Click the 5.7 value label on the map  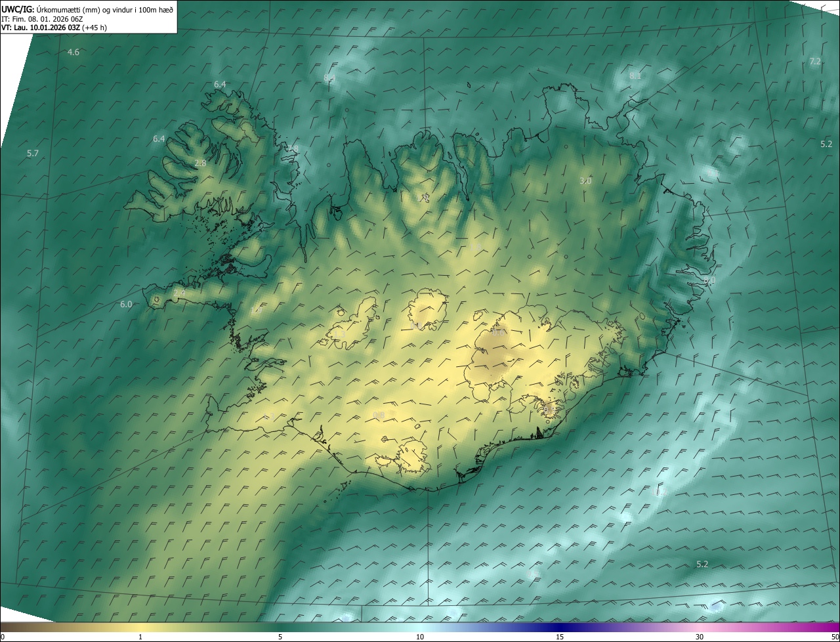pyautogui.click(x=33, y=153)
